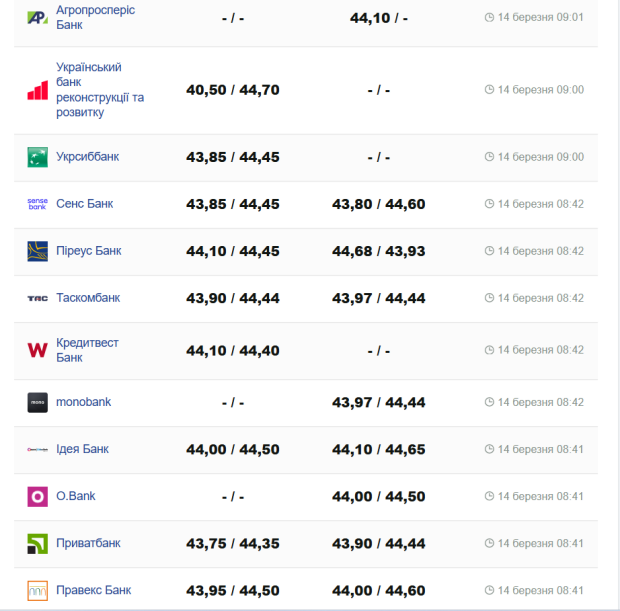Open the Сенс Банк link
Screen dimensions: 620x611
coord(84,204)
